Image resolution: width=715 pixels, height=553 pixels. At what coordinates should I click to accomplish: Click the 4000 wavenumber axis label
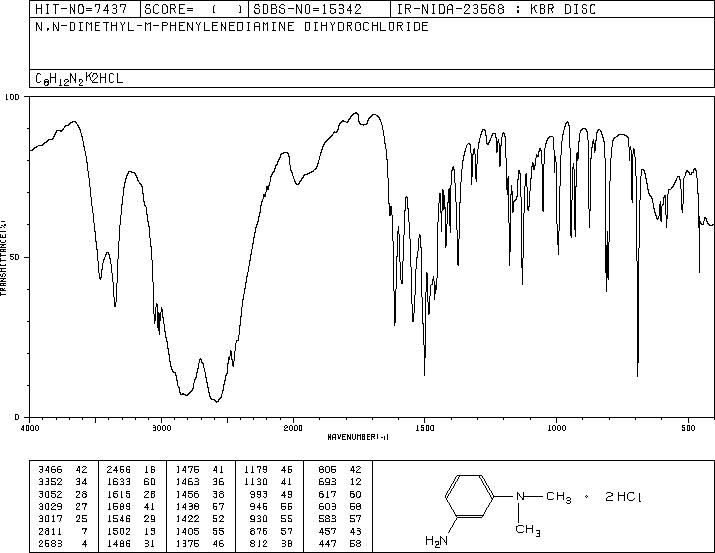(x=30, y=428)
